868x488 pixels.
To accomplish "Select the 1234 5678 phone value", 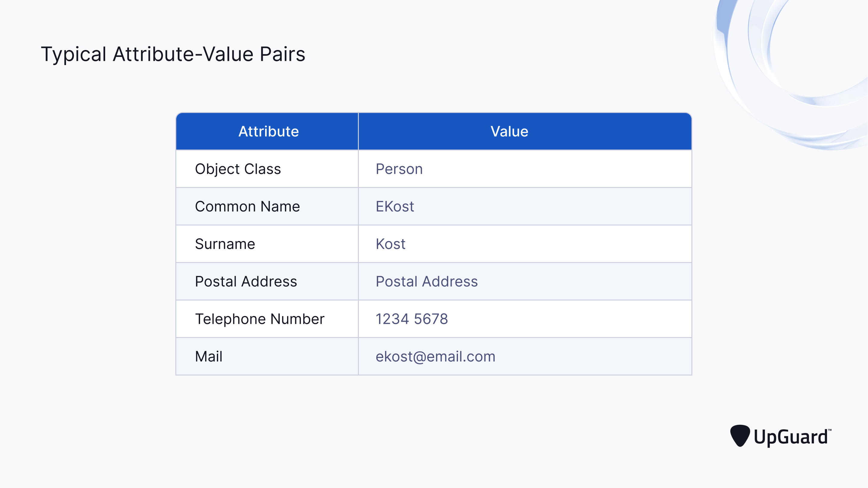I will pyautogui.click(x=412, y=319).
